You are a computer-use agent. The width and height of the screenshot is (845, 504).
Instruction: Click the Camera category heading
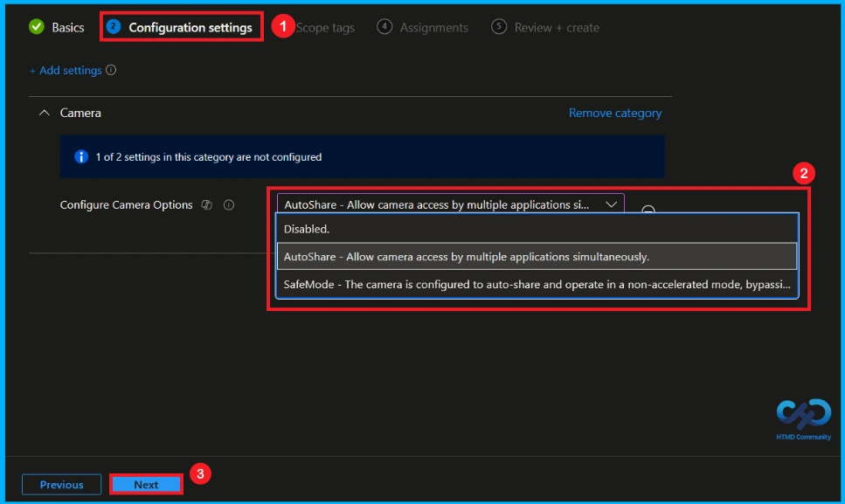pos(80,113)
